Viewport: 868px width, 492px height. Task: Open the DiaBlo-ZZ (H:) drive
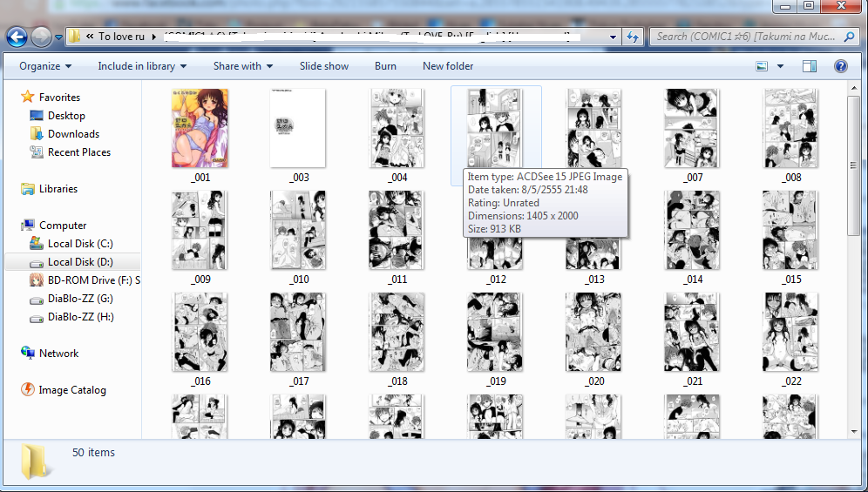pyautogui.click(x=81, y=316)
